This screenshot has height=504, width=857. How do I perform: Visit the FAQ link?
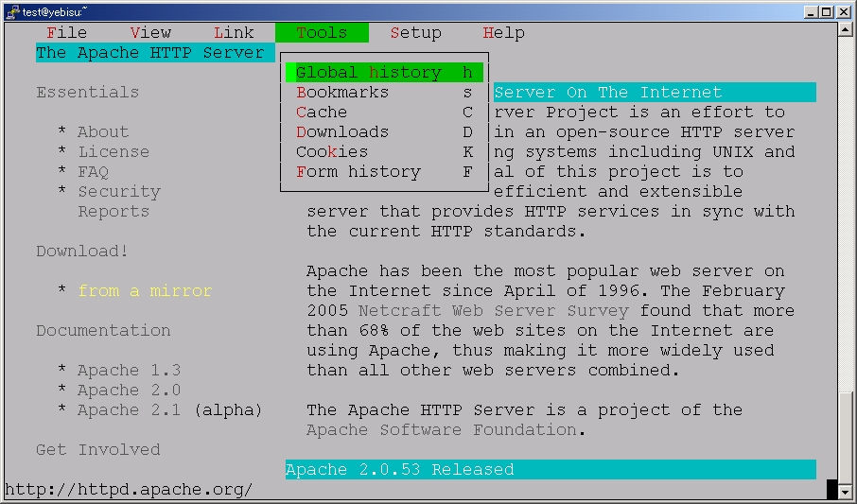(x=93, y=172)
